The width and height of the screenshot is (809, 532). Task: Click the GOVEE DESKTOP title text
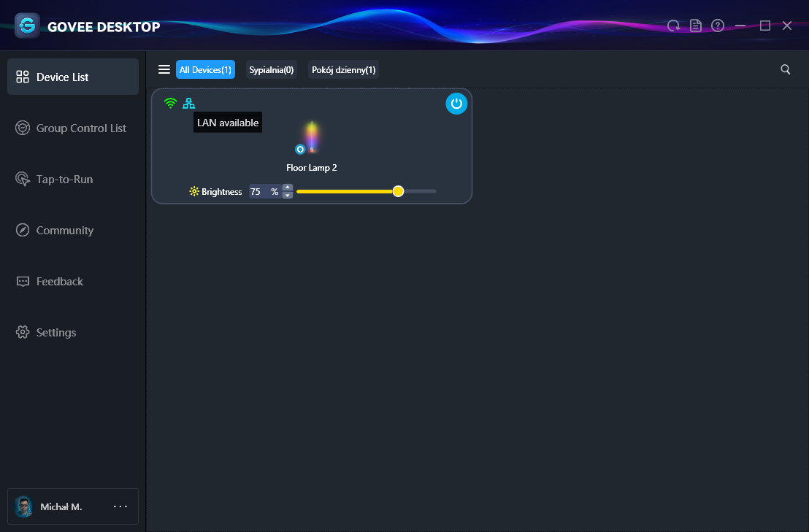[104, 27]
